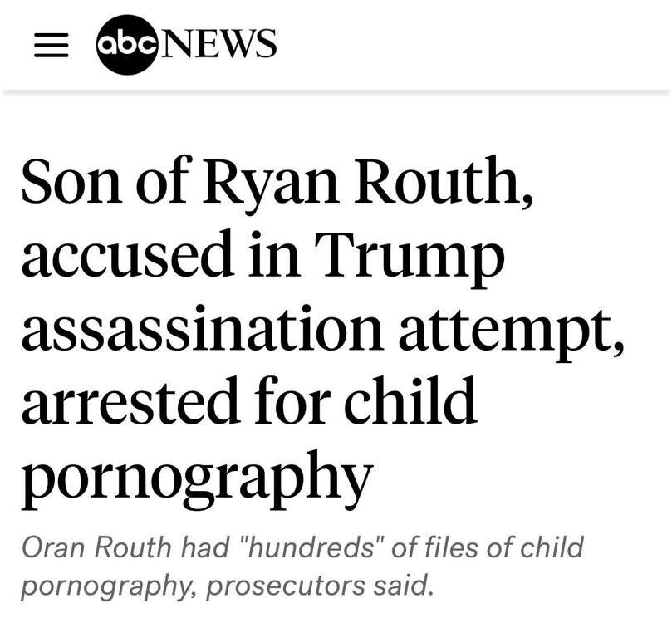This screenshot has height=623, width=672.
Task: Click the word "Routh," in the headline
Action: click(443, 181)
